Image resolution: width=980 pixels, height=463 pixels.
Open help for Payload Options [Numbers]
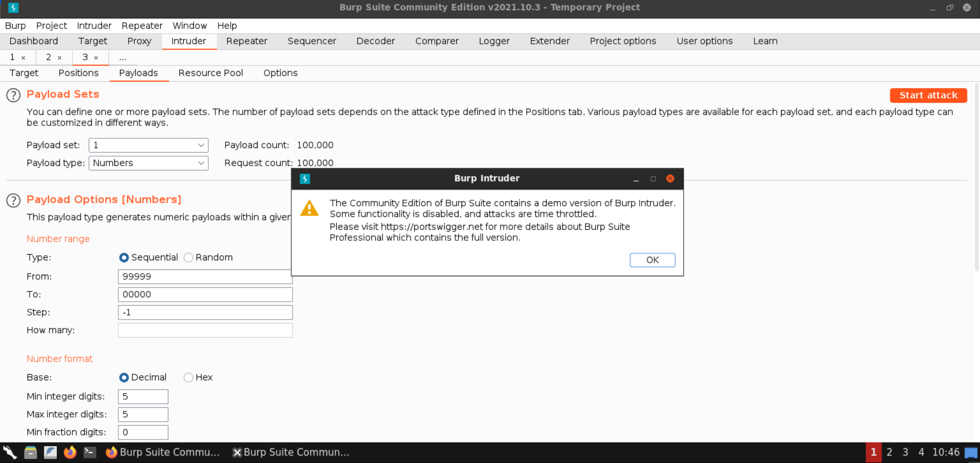(13, 200)
